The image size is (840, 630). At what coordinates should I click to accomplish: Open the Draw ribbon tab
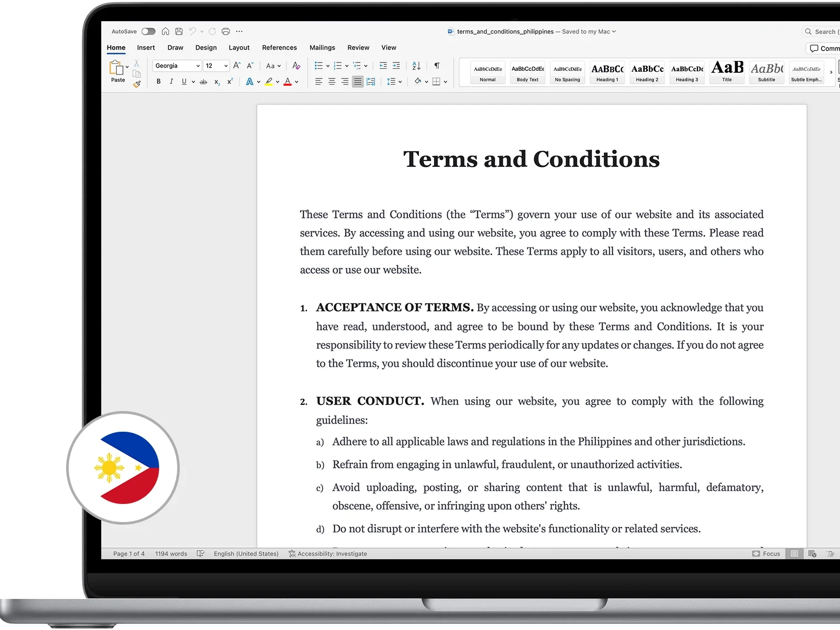click(x=175, y=48)
